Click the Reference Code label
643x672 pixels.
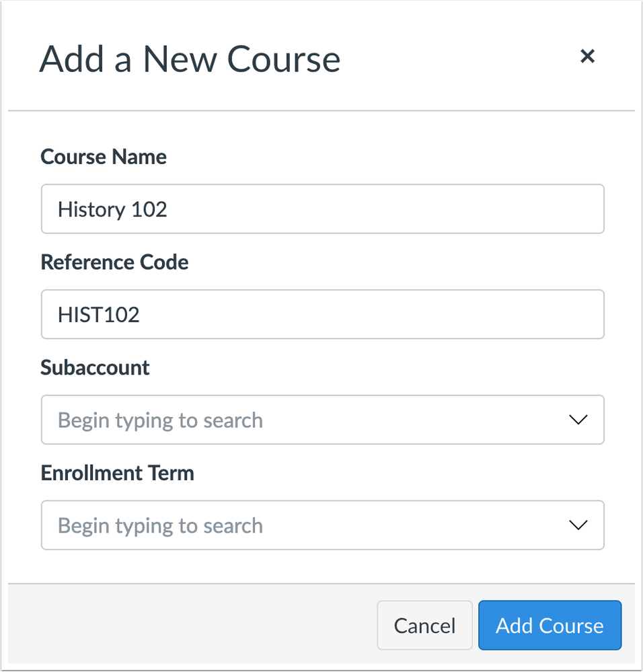114,262
